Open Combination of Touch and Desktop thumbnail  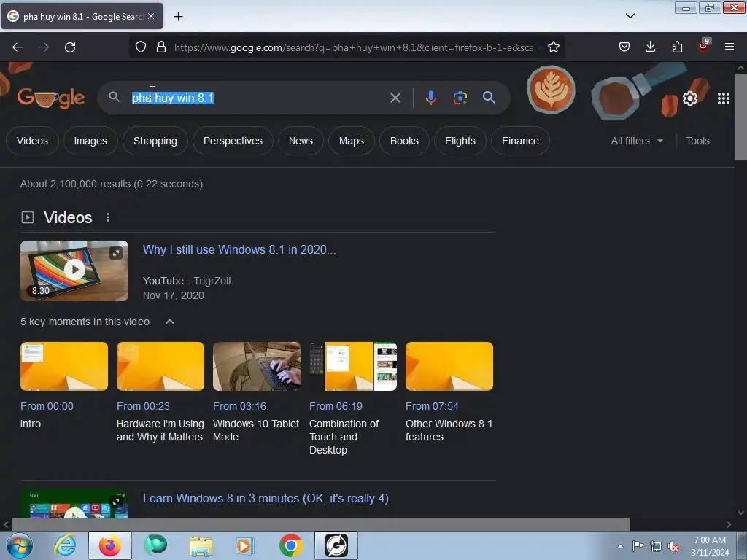[x=353, y=366]
